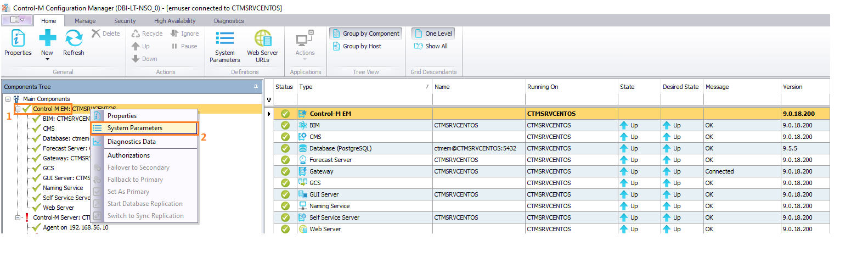Image resolution: width=868 pixels, height=257 pixels.
Task: Sort by the Type column header
Action: pyautogui.click(x=364, y=87)
